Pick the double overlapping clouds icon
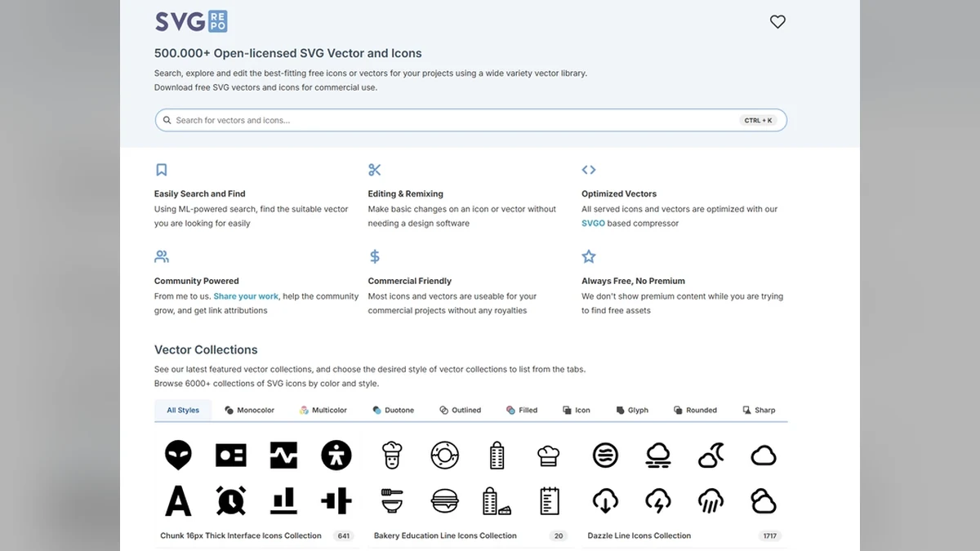 764,500
